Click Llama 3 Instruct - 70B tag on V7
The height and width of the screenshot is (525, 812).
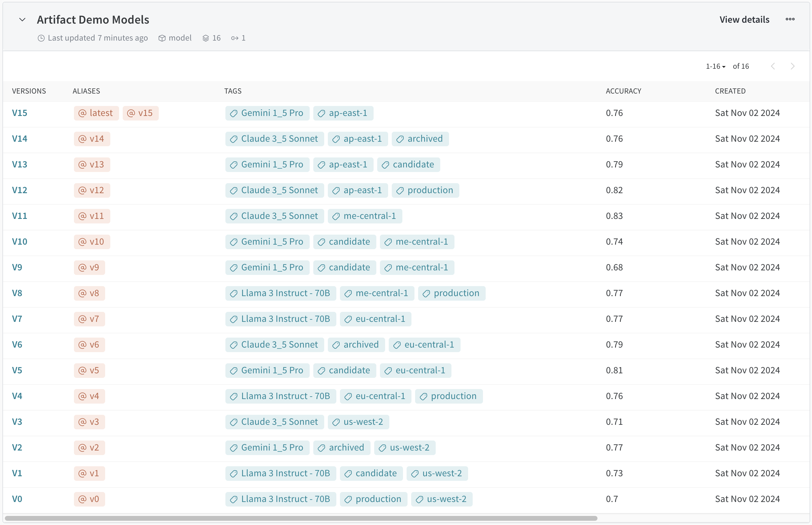[281, 319]
